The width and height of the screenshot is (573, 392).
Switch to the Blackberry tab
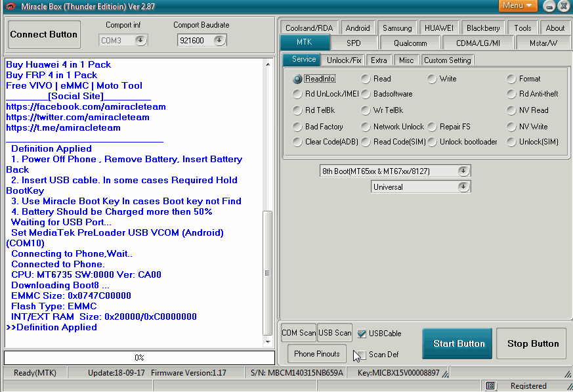point(483,28)
